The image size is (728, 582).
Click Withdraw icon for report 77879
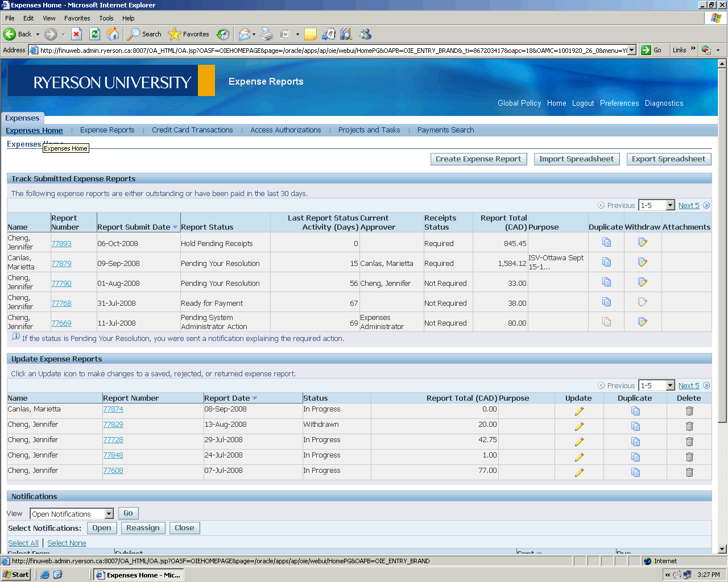coord(643,263)
